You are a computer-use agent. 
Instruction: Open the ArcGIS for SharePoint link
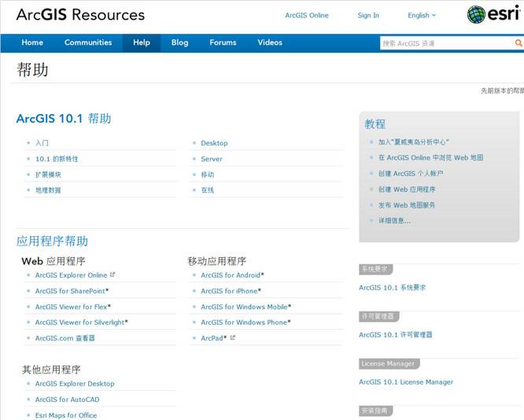tap(70, 291)
